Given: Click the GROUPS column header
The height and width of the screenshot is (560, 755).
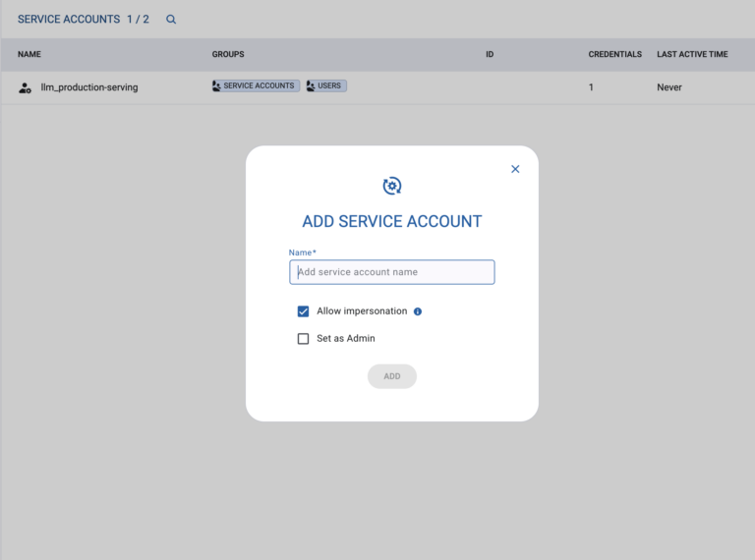Looking at the screenshot, I should 228,54.
